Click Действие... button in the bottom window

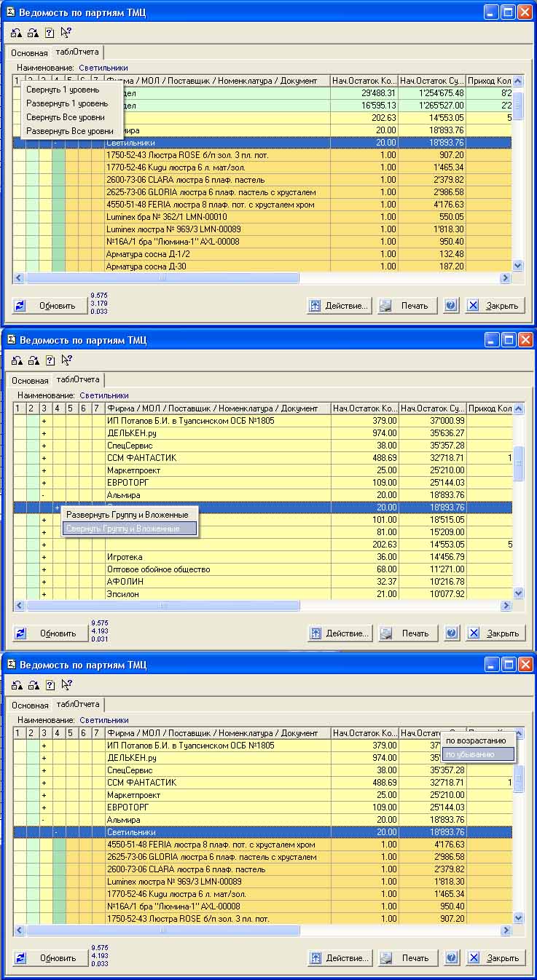tap(340, 958)
